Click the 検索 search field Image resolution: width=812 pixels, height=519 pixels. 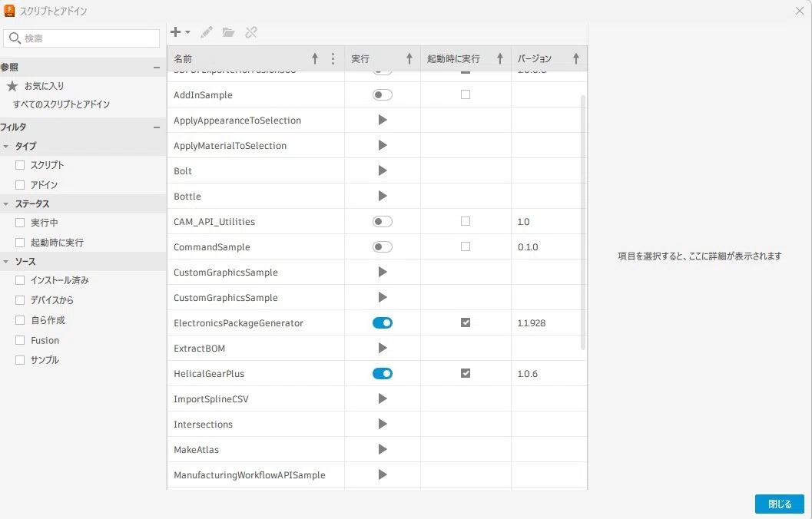pos(82,38)
